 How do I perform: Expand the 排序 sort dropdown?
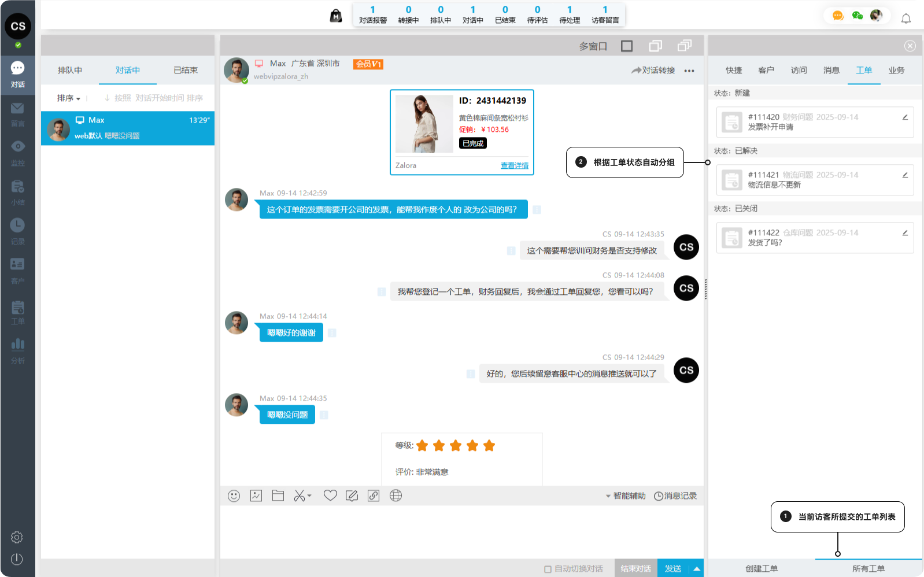pyautogui.click(x=68, y=98)
